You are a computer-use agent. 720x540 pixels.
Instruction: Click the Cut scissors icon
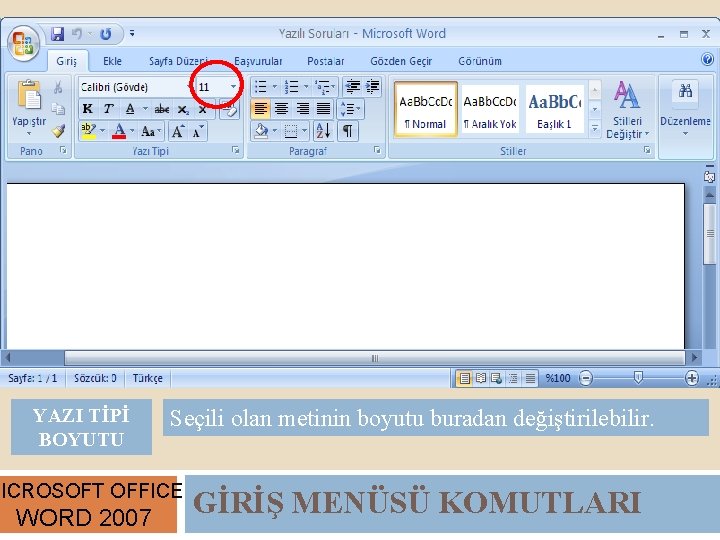(x=58, y=87)
